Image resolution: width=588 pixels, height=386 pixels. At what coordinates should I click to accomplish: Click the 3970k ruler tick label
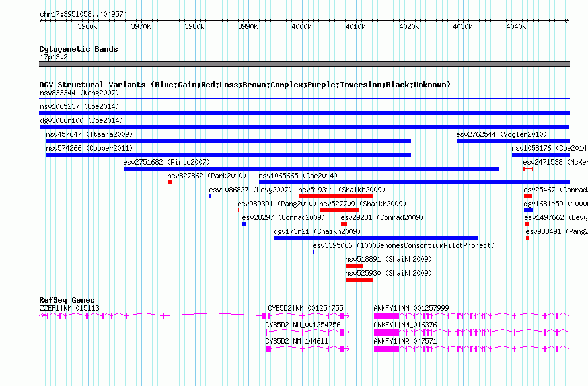tap(141, 26)
